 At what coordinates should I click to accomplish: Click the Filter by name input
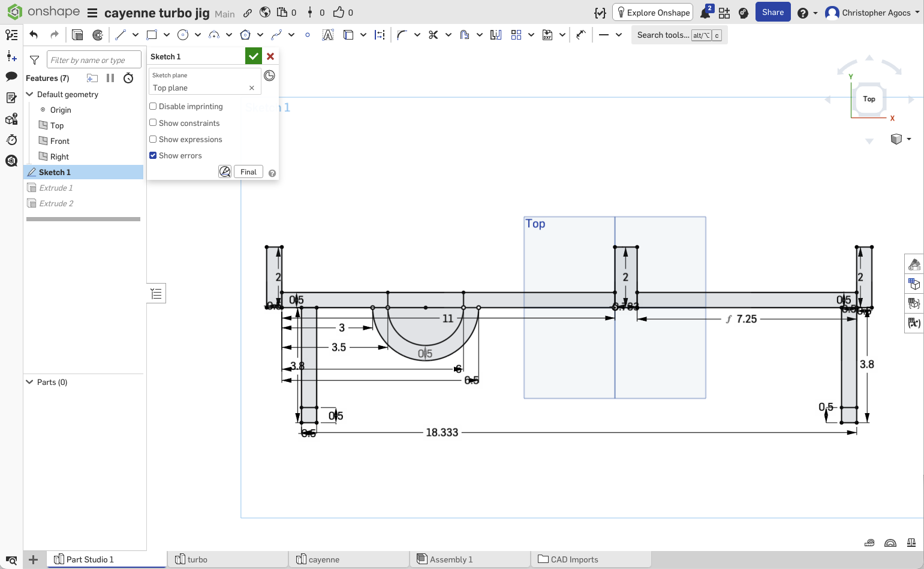tap(94, 60)
